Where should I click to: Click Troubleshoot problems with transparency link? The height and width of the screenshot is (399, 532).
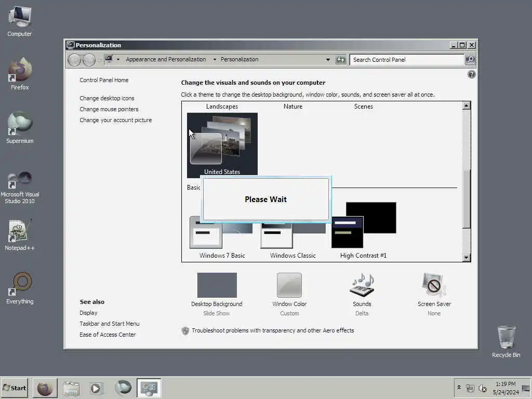tap(273, 330)
